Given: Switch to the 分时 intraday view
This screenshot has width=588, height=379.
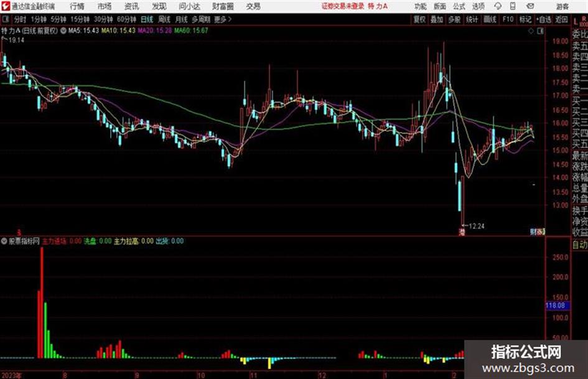Looking at the screenshot, I should click(x=21, y=19).
